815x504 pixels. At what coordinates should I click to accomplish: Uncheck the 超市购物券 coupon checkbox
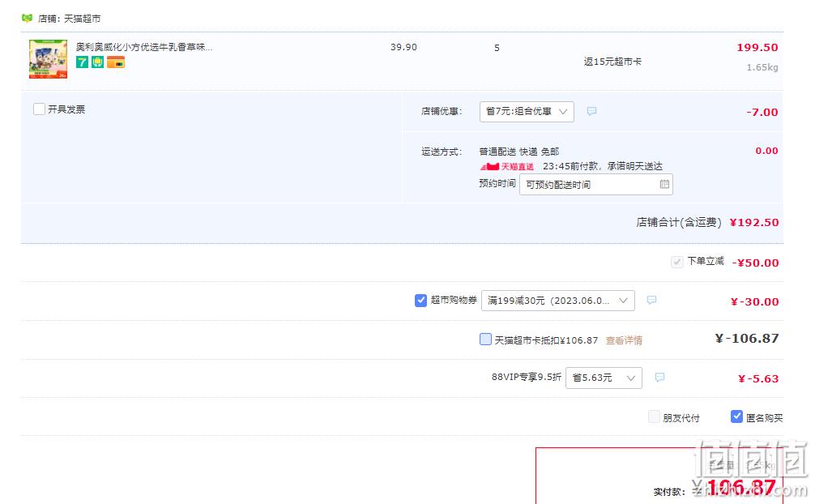point(420,300)
